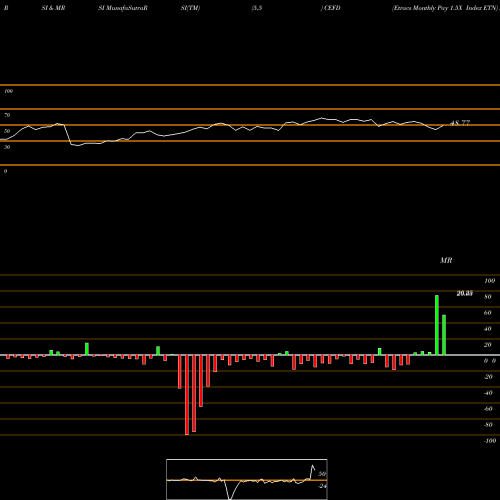This screenshot has width=500, height=500.
Task: Click the '(5,5' parameter text in header
Action: click(257, 8)
